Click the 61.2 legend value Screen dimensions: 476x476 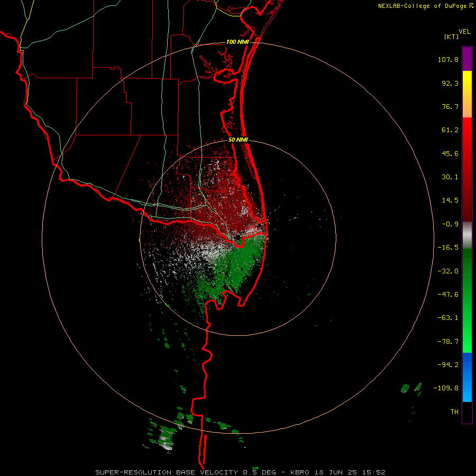click(x=450, y=130)
